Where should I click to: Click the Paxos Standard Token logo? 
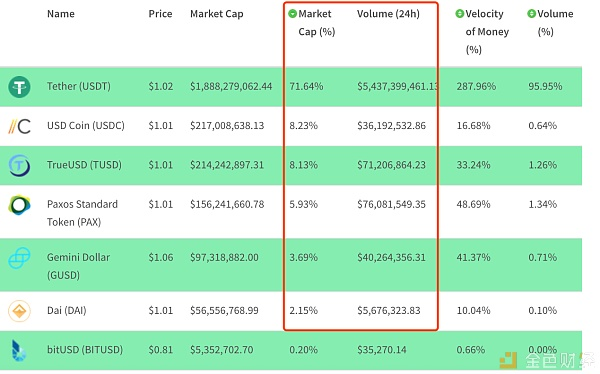coord(19,205)
